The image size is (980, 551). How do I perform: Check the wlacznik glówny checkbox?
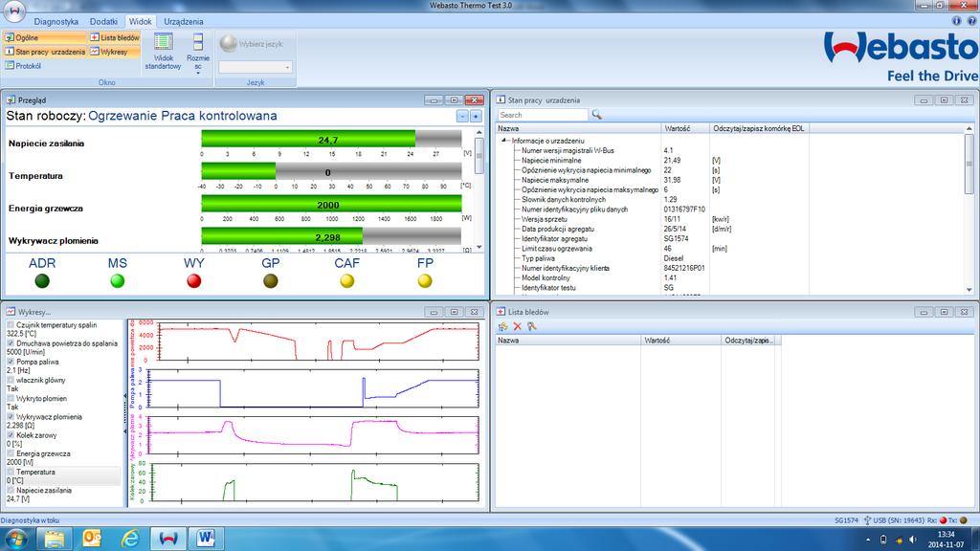click(x=11, y=380)
